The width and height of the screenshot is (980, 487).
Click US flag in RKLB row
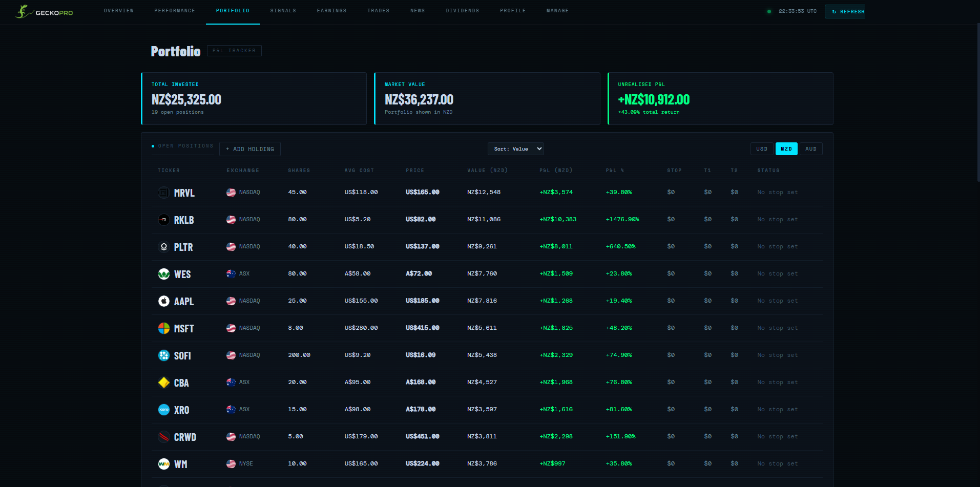[x=231, y=220]
